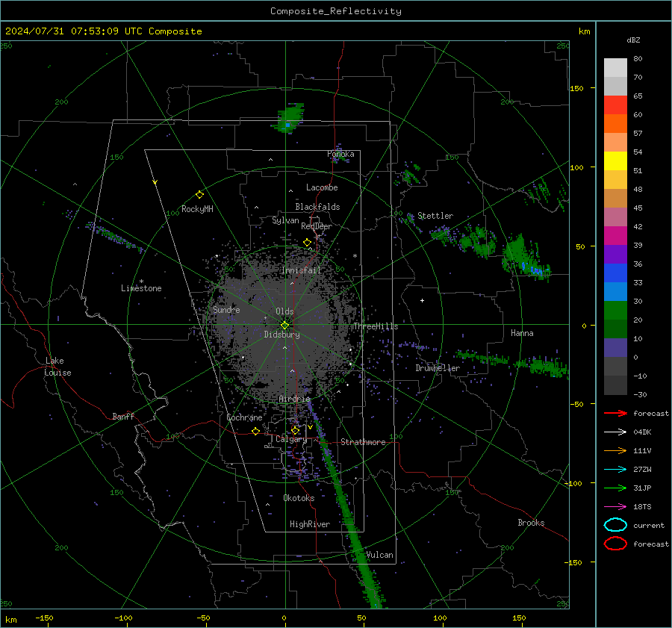Click the Airdrie label
The image size is (672, 628).
[x=294, y=399]
